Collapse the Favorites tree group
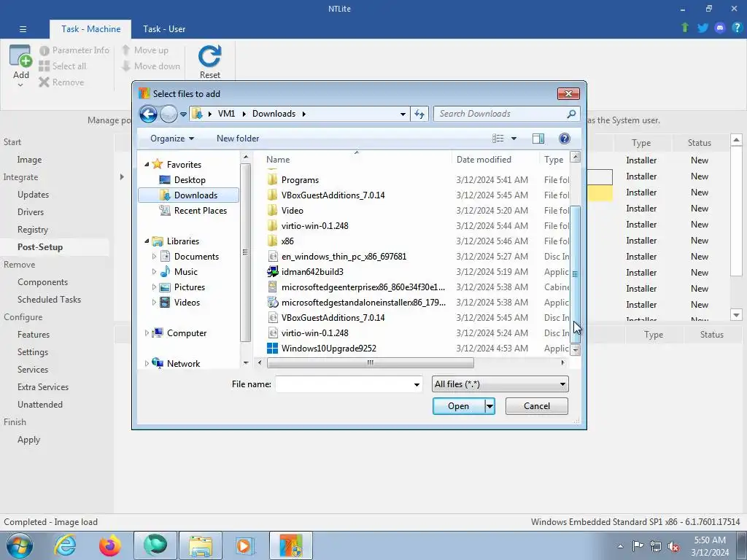The height and width of the screenshot is (560, 747). 147,164
